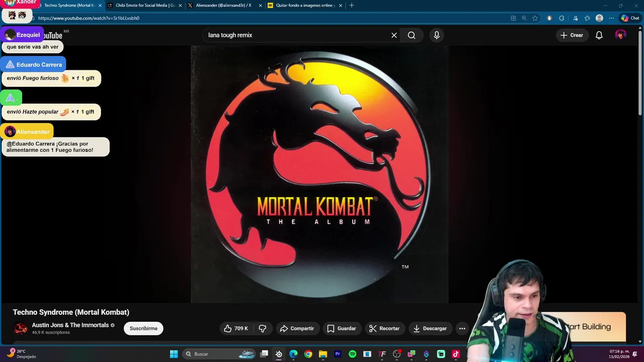Click the channel avatar of Austin Jons
Viewport: 644px width, 362px height.
(x=21, y=328)
